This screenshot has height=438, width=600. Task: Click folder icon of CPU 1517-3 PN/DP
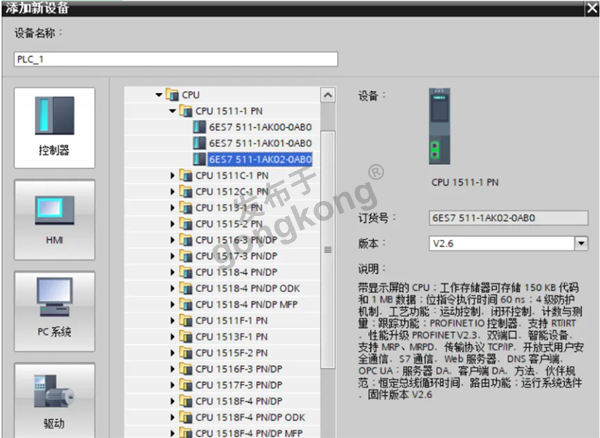click(x=186, y=256)
